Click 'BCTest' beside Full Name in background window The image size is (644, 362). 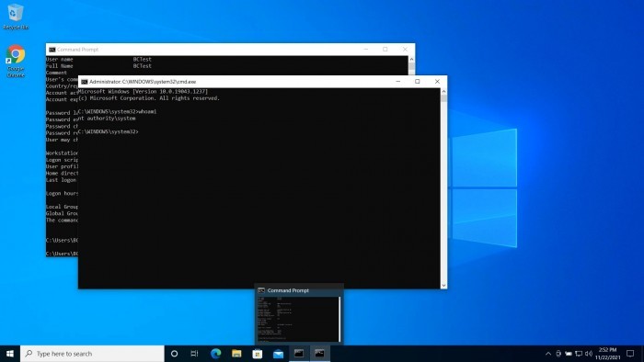click(x=142, y=65)
